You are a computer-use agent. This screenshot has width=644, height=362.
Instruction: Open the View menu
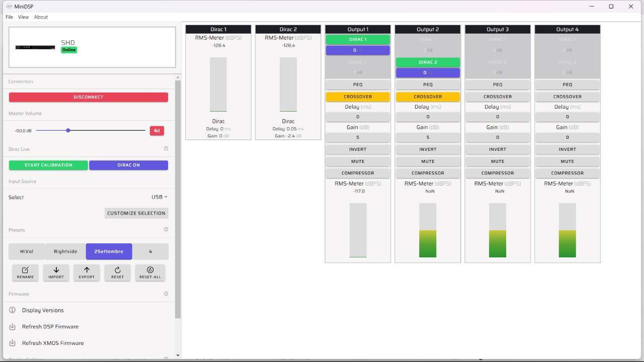pos(23,17)
